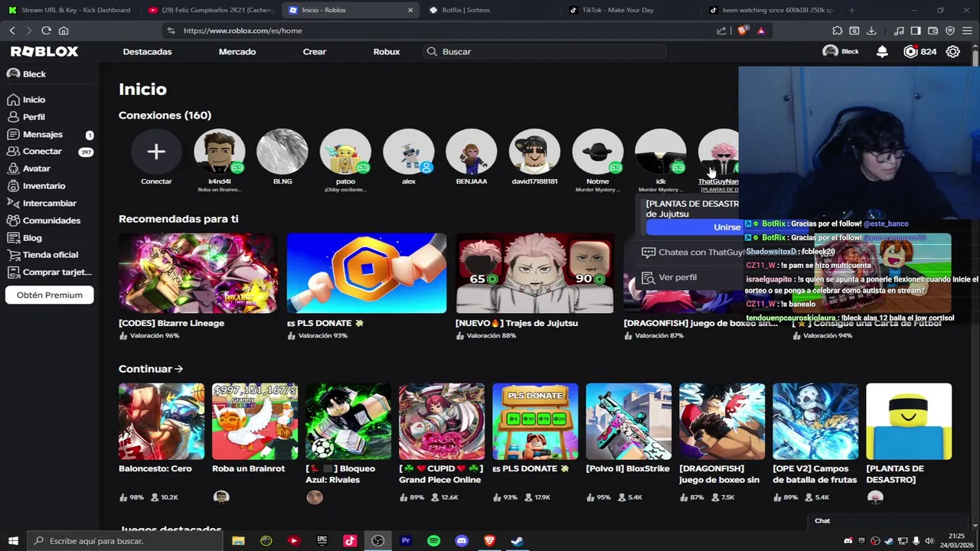Click the Windows taskbar search box
The width and height of the screenshot is (980, 551).
pos(126,541)
